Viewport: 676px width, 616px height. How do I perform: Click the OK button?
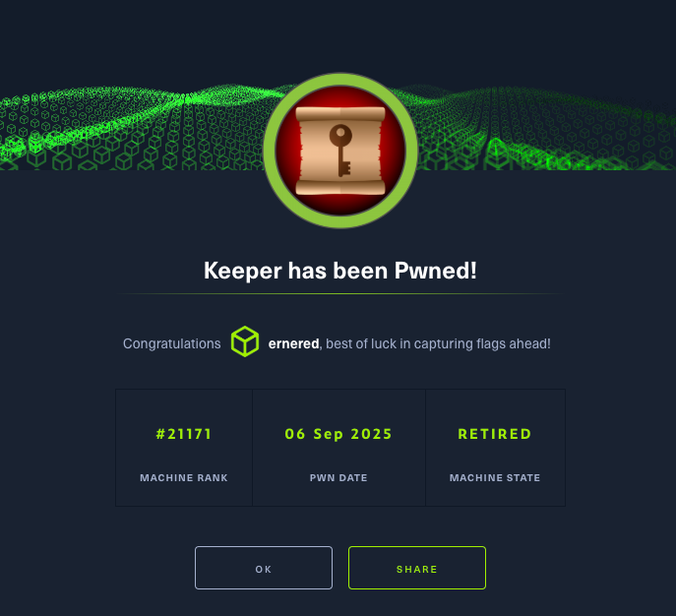point(264,568)
